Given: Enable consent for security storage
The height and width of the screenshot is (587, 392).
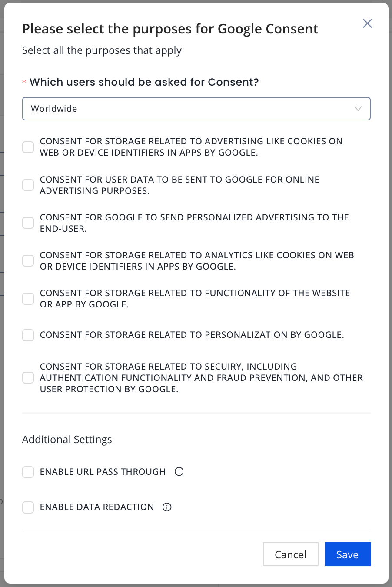Looking at the screenshot, I should tap(28, 377).
